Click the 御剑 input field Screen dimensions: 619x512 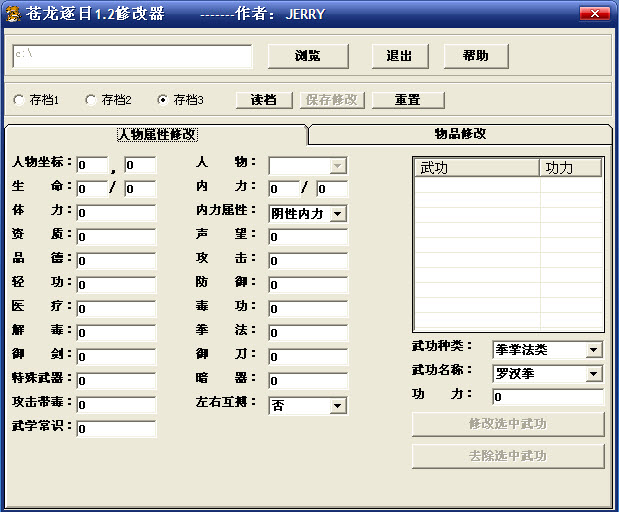pos(116,357)
